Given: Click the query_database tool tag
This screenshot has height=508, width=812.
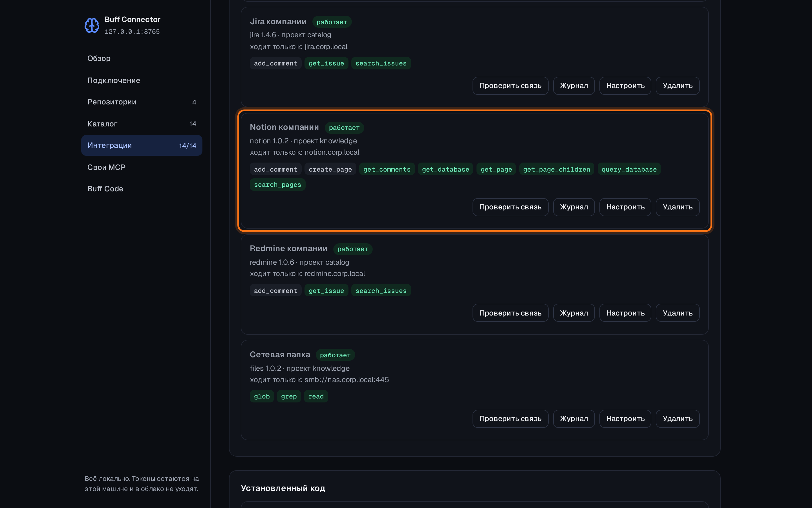Looking at the screenshot, I should tap(629, 169).
